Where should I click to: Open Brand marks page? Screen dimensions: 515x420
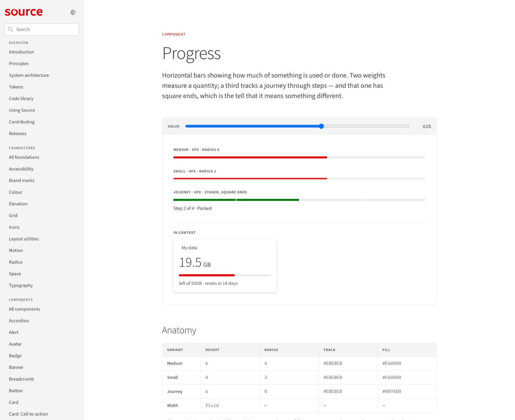[x=22, y=180]
